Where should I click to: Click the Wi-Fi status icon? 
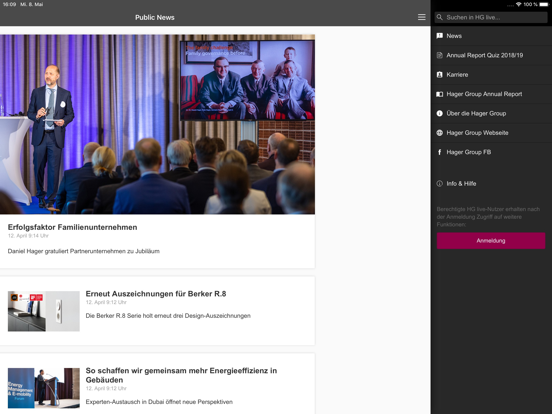click(519, 4)
